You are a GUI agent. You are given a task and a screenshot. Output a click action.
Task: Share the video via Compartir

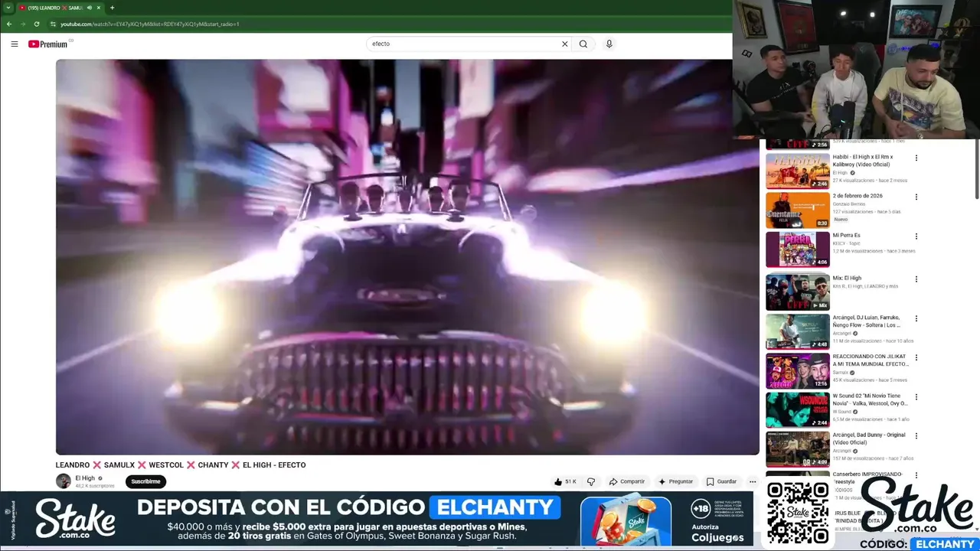[x=627, y=481]
